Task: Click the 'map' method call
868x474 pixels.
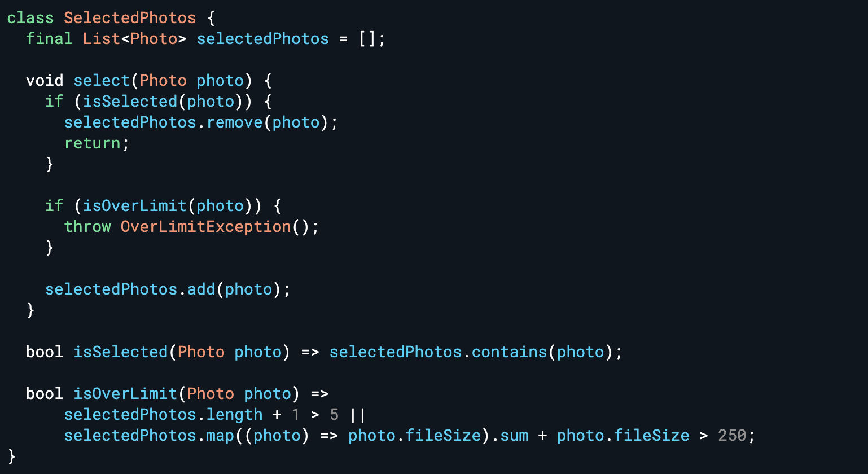Action: coord(220,436)
